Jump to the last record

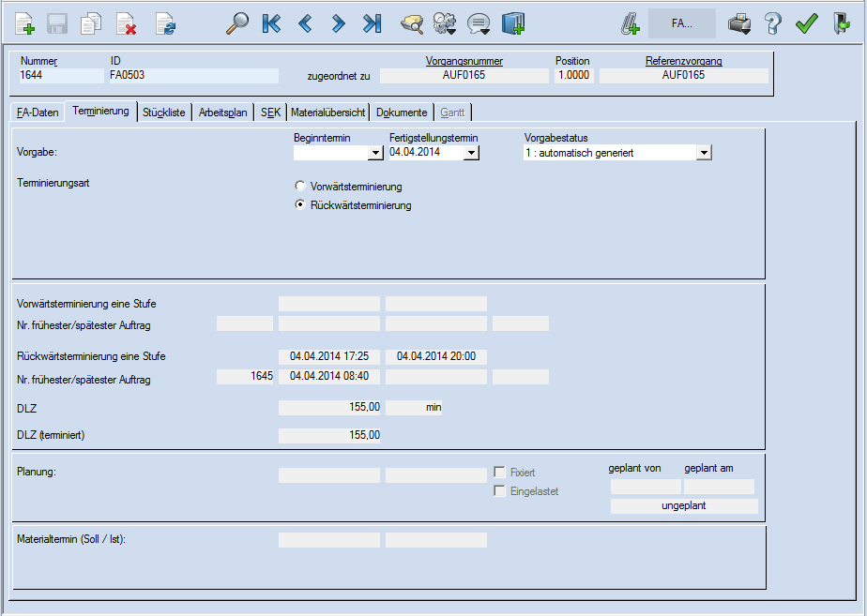pos(373,24)
